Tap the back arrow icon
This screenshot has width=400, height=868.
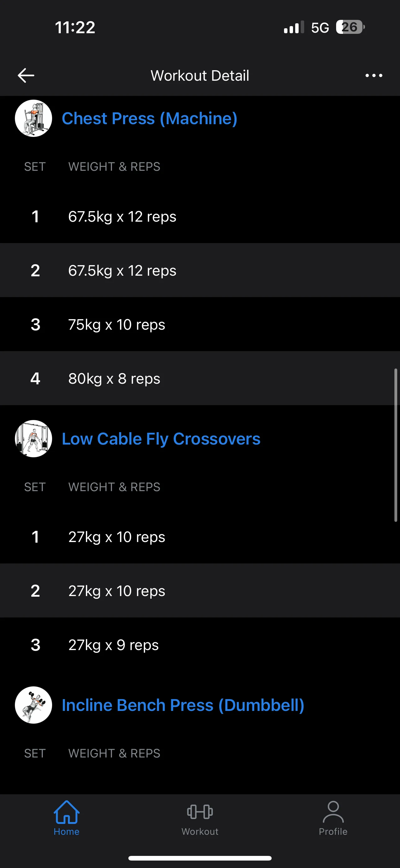pos(26,75)
